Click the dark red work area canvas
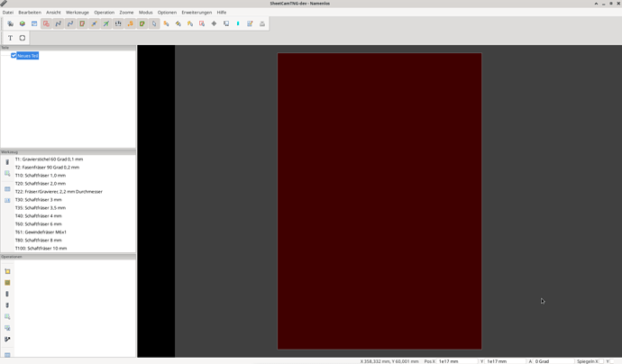Image resolution: width=622 pixels, height=364 pixels. 379,200
